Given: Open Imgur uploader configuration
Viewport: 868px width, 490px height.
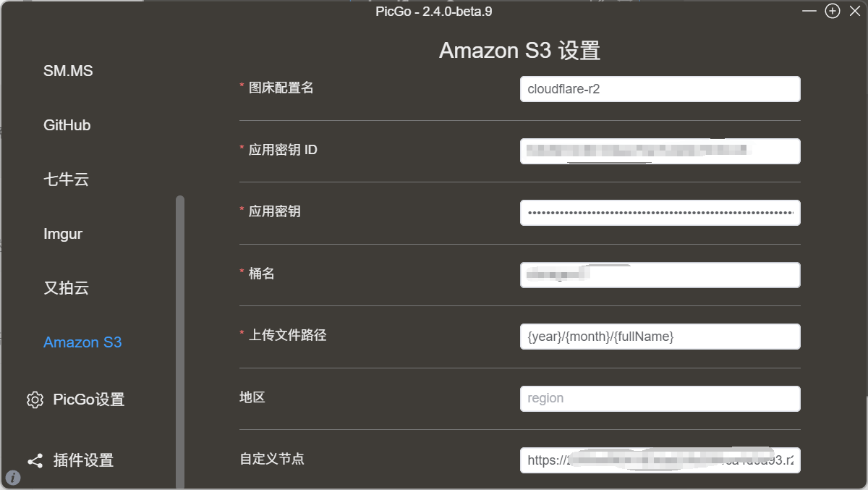Looking at the screenshot, I should [x=63, y=234].
